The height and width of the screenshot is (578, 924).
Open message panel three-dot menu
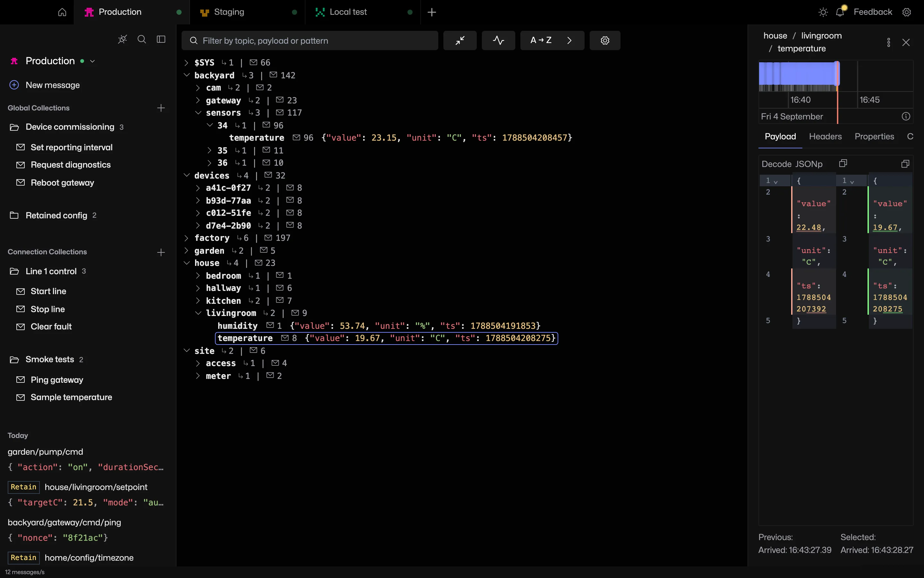point(888,42)
